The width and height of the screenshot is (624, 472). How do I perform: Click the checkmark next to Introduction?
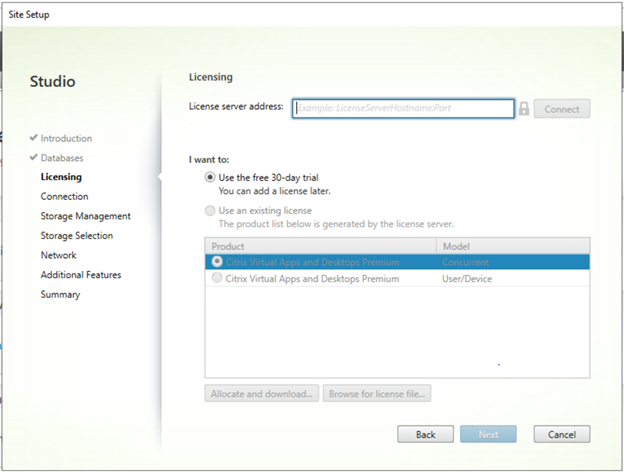[33, 138]
